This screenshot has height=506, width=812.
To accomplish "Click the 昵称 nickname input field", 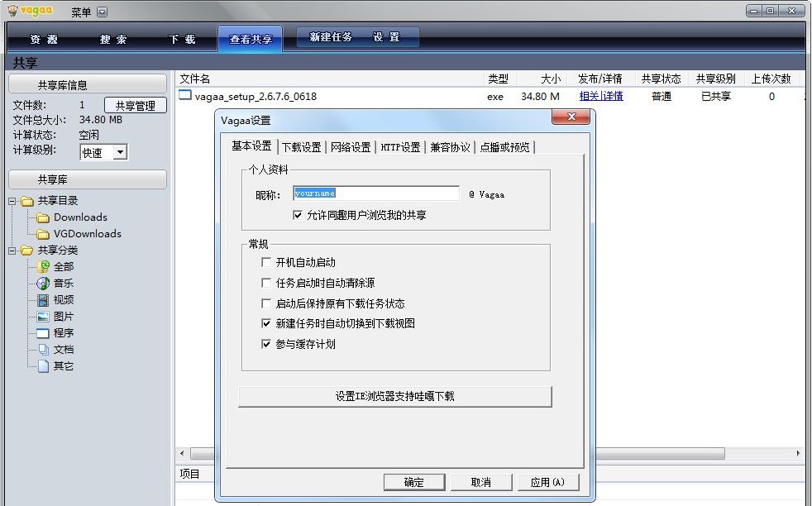I will 376,193.
